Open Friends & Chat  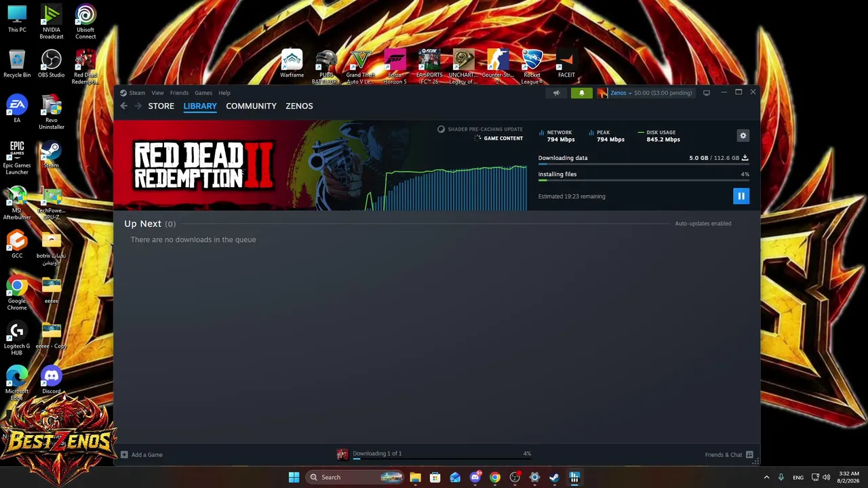729,455
